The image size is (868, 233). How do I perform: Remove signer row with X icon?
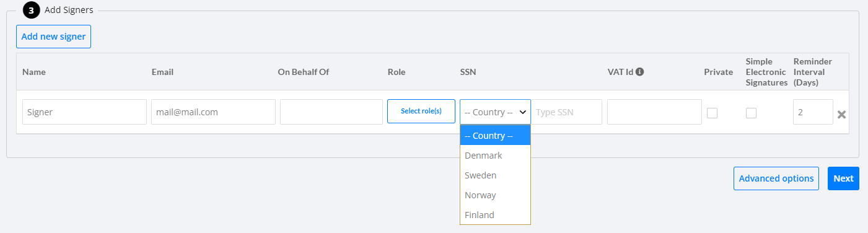(x=841, y=114)
